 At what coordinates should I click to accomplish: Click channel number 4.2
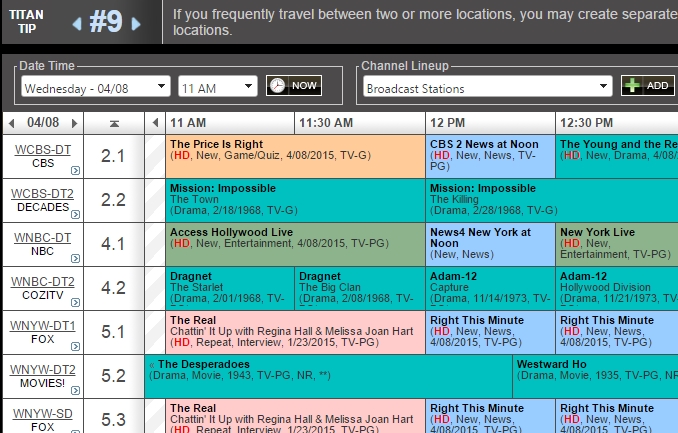click(113, 288)
